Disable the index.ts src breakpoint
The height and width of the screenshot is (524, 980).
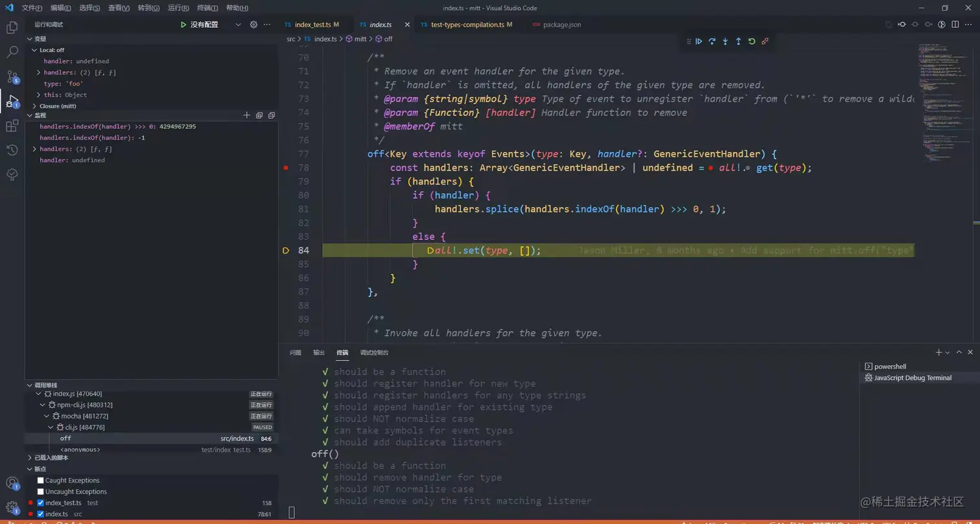(41, 514)
